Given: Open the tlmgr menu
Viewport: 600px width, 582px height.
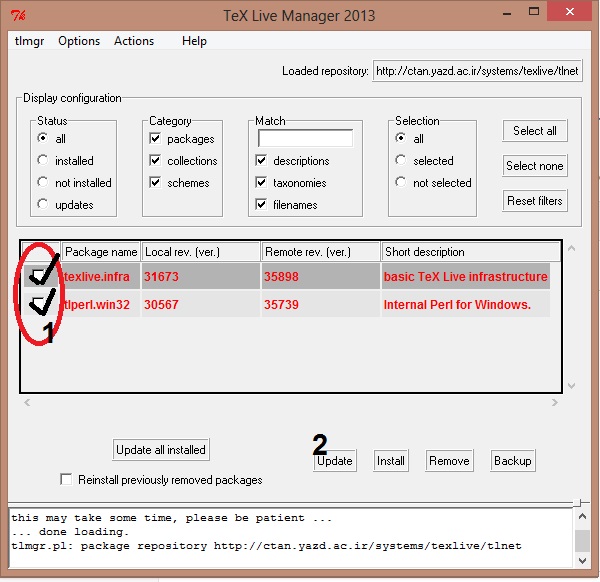Looking at the screenshot, I should [x=29, y=41].
